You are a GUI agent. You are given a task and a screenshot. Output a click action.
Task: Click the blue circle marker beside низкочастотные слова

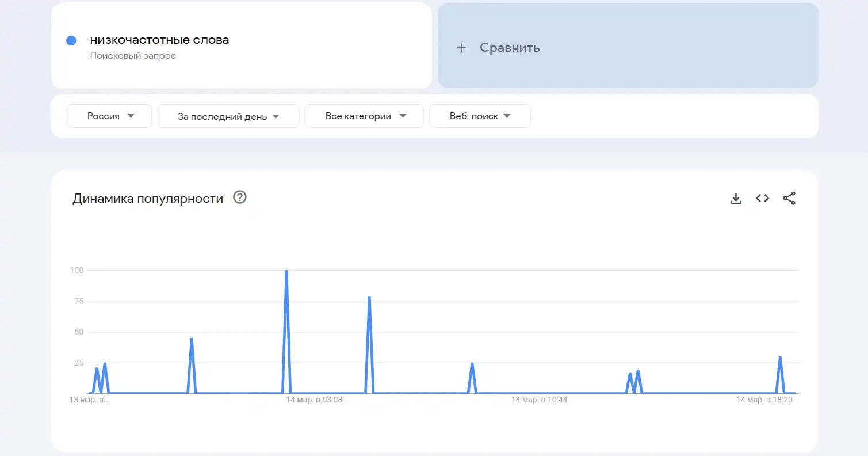click(71, 40)
